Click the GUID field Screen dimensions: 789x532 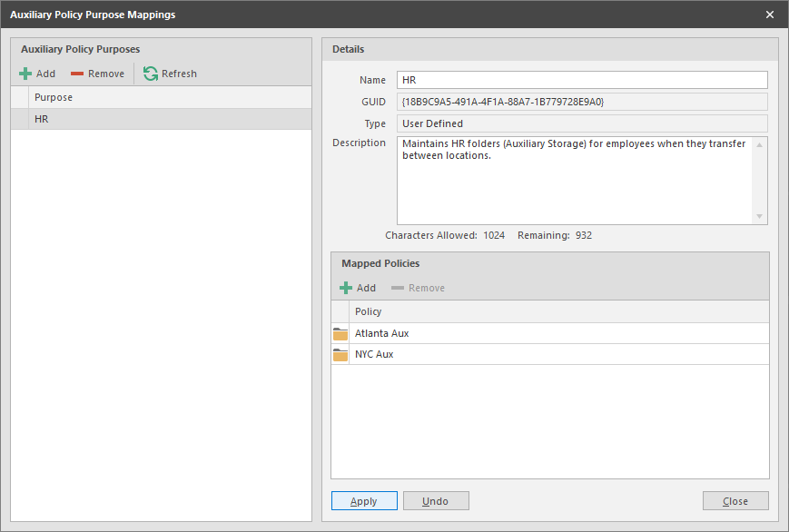tap(582, 102)
